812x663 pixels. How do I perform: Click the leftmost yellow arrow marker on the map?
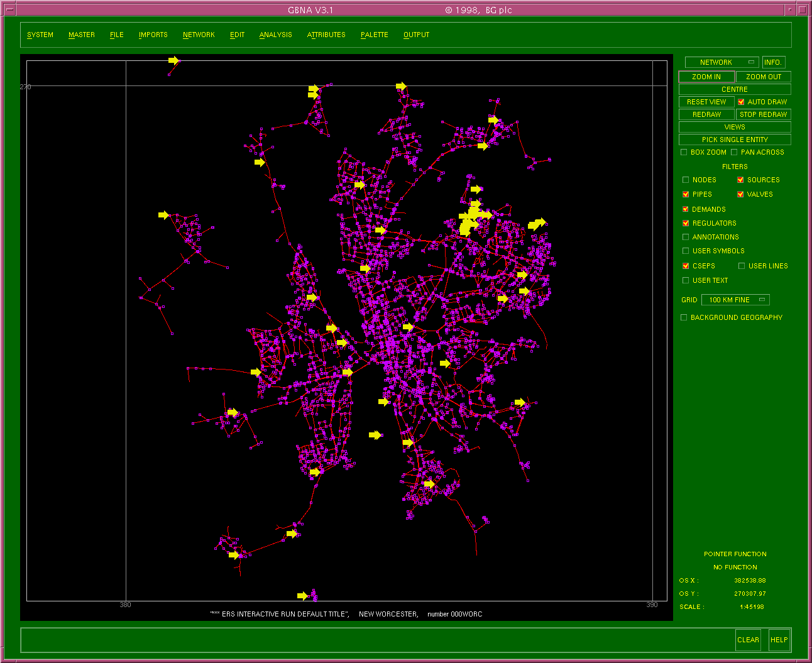pyautogui.click(x=163, y=215)
